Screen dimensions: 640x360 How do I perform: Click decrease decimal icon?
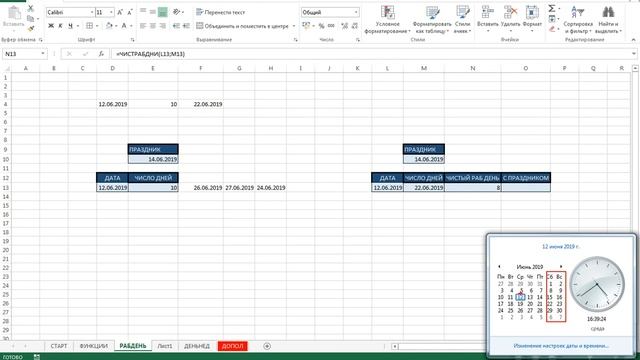pos(354,26)
